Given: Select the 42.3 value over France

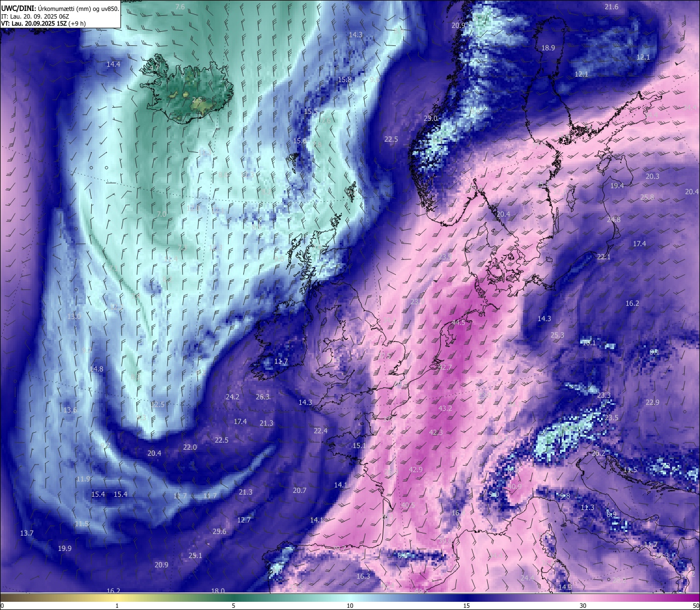Looking at the screenshot, I should (436, 432).
